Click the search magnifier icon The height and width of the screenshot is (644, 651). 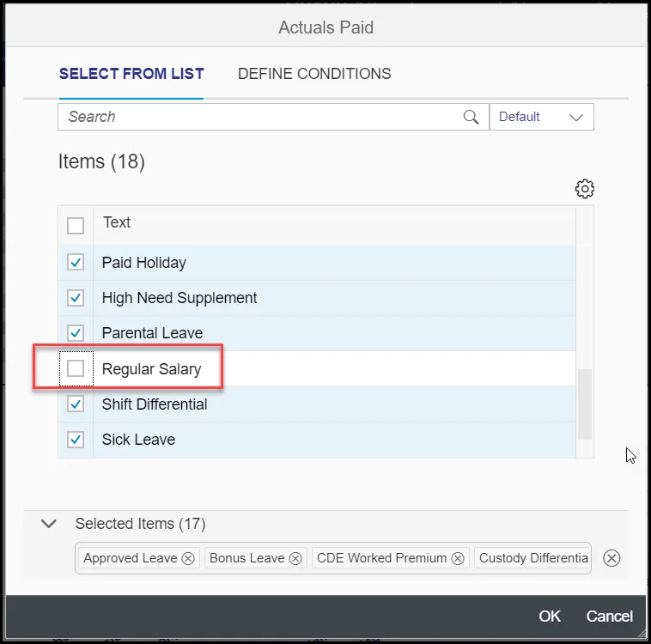click(x=471, y=117)
